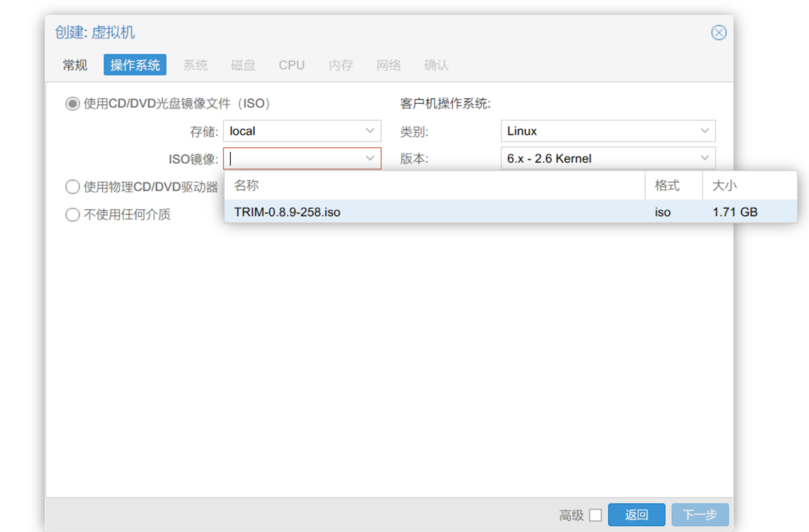
Task: Select the ISO image file radio button
Action: pyautogui.click(x=72, y=104)
